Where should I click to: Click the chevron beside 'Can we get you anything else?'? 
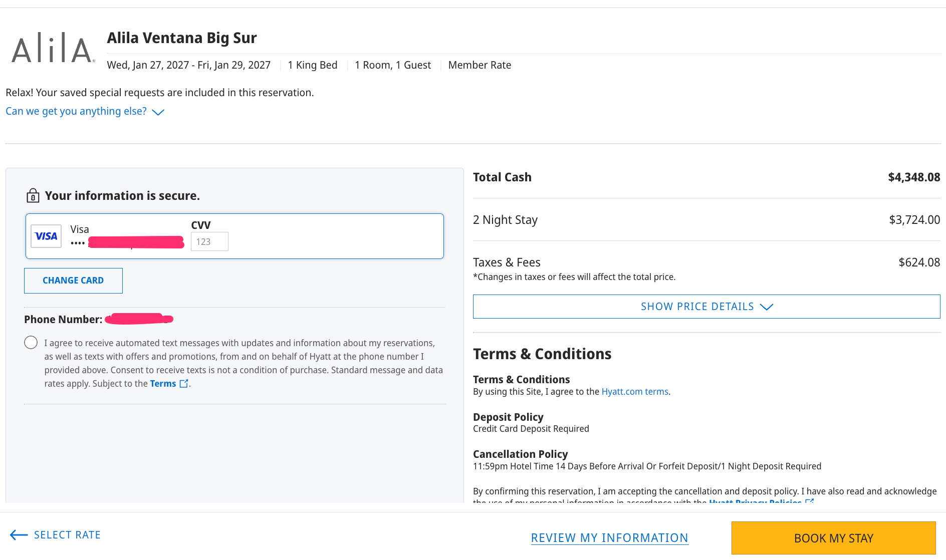[x=158, y=112]
